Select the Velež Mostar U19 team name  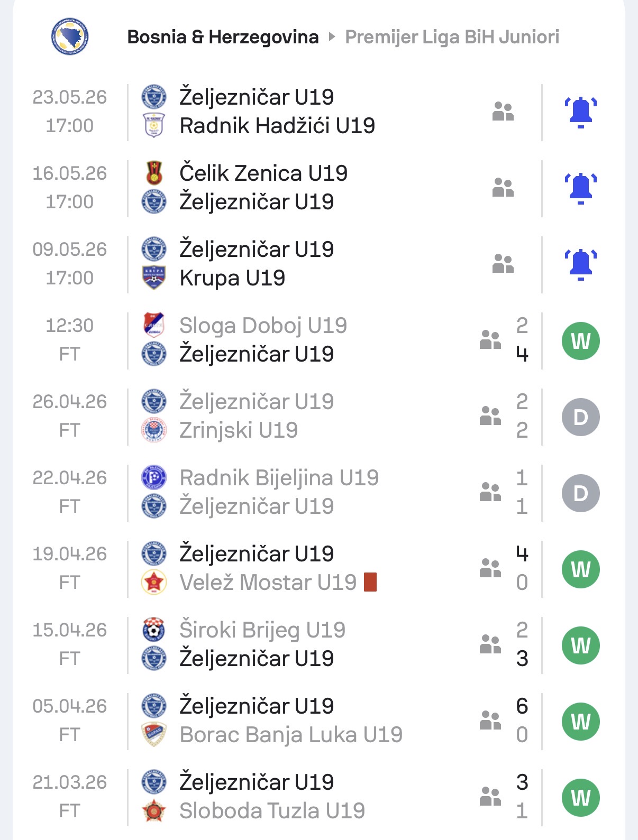pos(268,583)
